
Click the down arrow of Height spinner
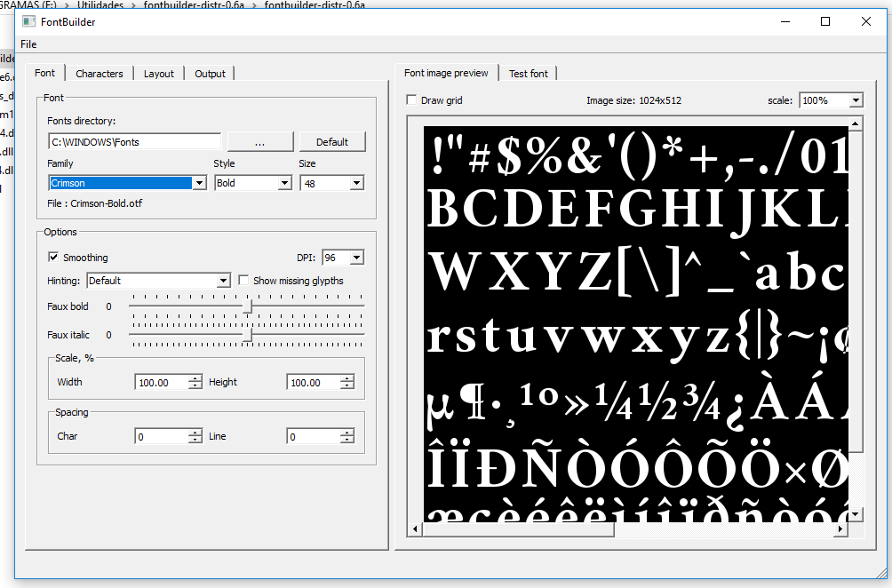click(347, 386)
